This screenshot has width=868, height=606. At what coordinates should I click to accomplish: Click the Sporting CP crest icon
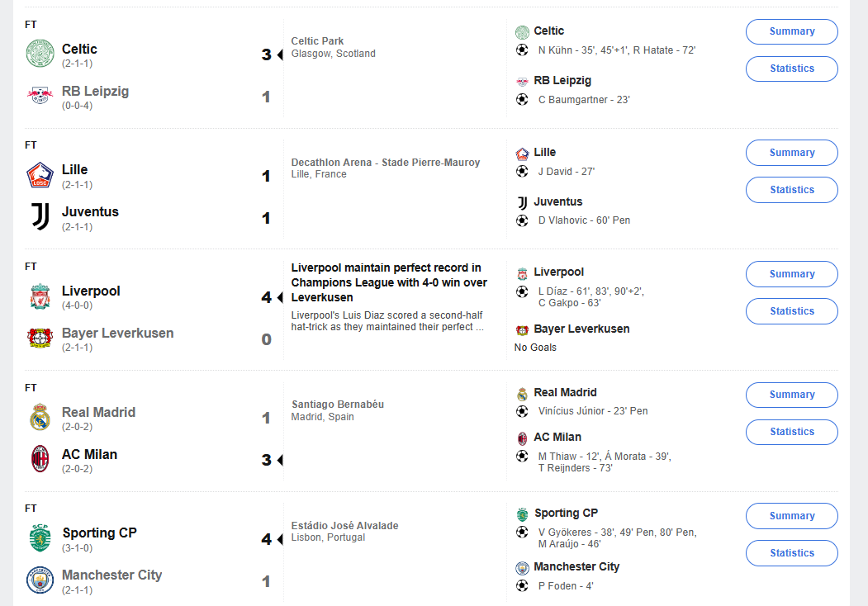tap(40, 537)
